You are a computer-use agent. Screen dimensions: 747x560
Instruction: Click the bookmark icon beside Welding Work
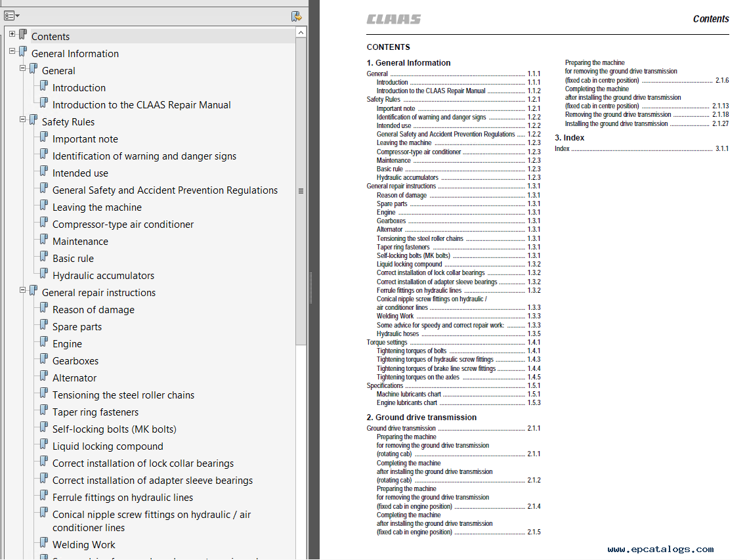[44, 544]
